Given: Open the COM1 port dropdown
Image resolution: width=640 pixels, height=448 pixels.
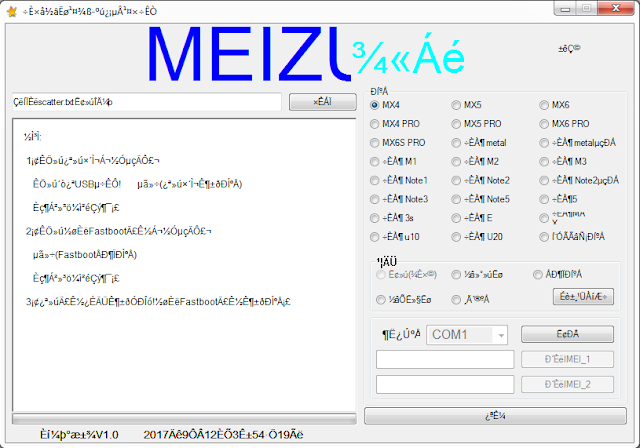Looking at the screenshot, I should pos(467,335).
